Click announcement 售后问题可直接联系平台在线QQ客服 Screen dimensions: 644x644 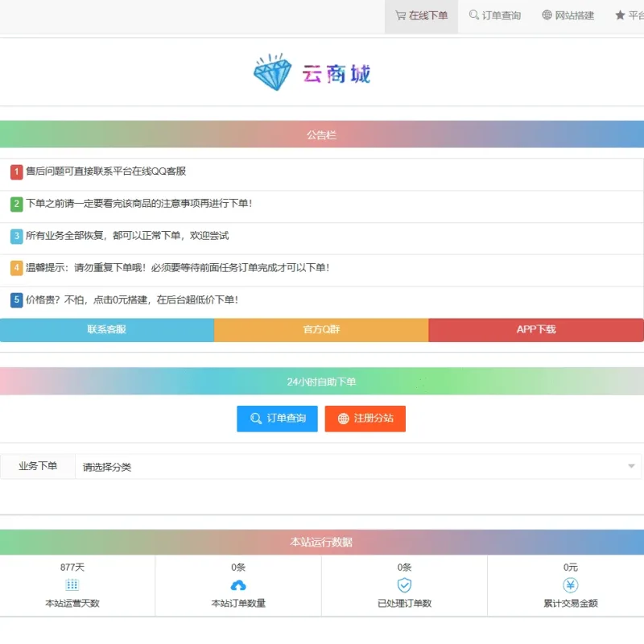[x=106, y=171]
